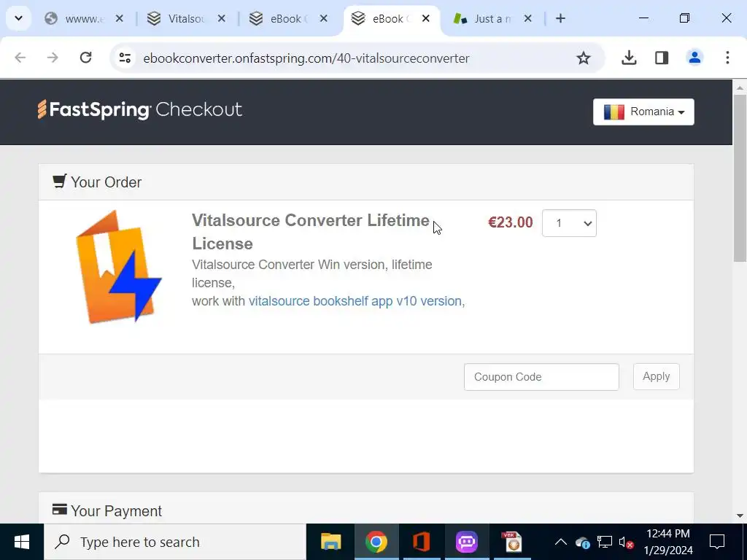Click the taskbar search box
Image resolution: width=747 pixels, height=560 pixels.
175,542
